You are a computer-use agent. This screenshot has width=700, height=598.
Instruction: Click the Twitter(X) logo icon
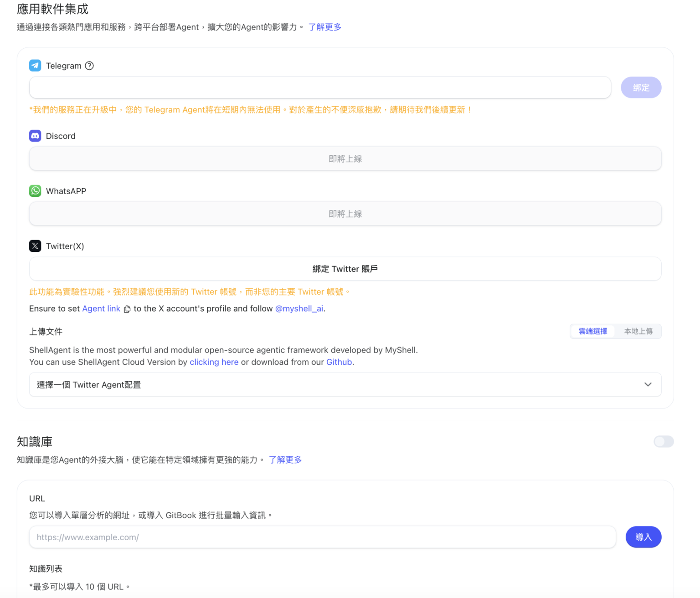(35, 246)
